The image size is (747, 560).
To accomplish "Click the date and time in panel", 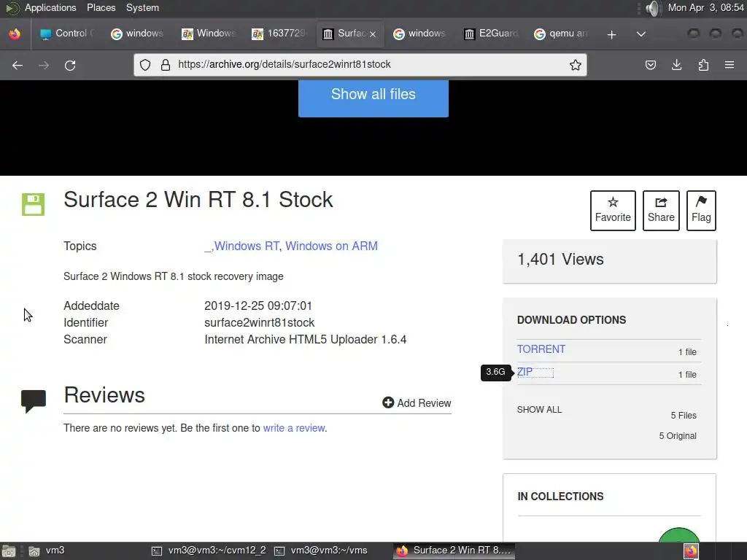I will 705,7.
